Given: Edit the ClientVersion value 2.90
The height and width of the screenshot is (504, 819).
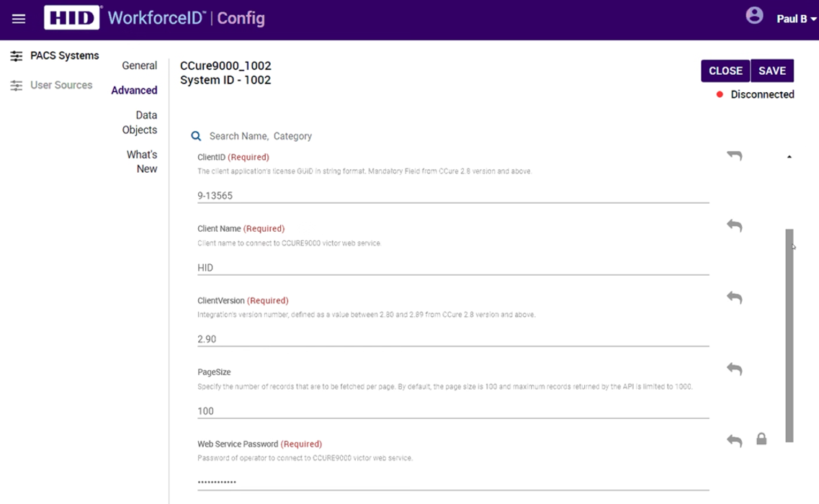Looking at the screenshot, I should (453, 339).
